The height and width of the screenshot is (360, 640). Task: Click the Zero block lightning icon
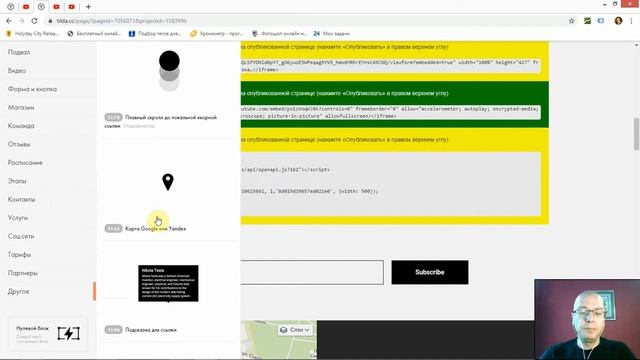tap(69, 333)
